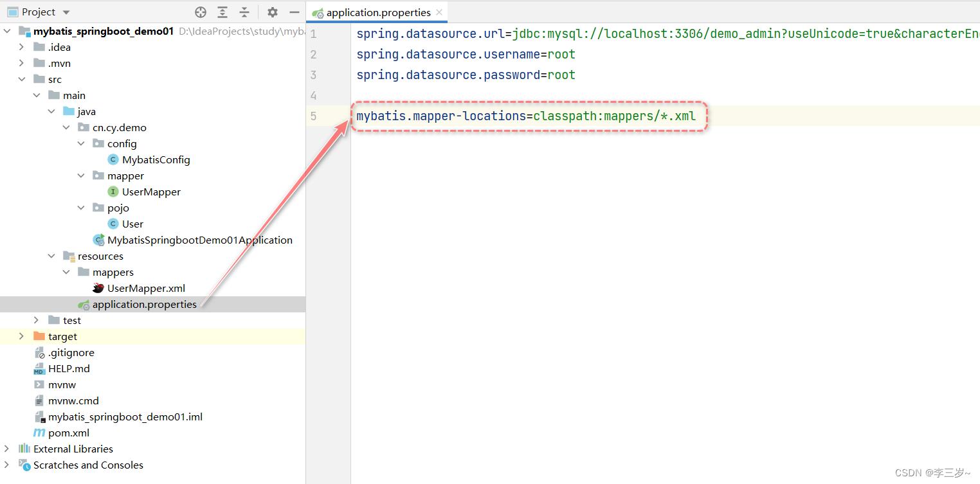980x484 pixels.
Task: Select the application.properties editor tab
Action: [377, 12]
